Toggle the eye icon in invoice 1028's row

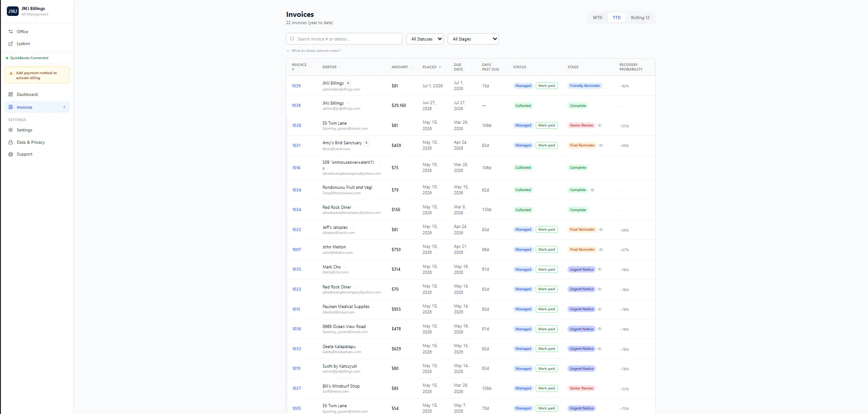point(600,126)
